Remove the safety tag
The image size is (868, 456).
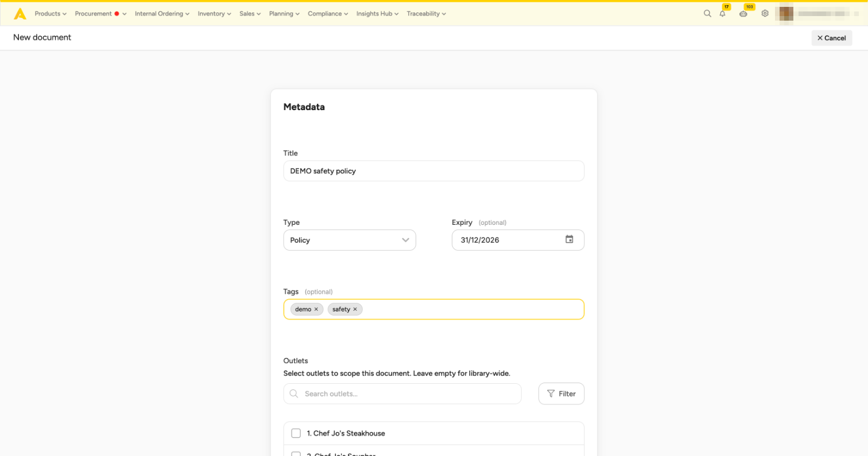(x=355, y=309)
